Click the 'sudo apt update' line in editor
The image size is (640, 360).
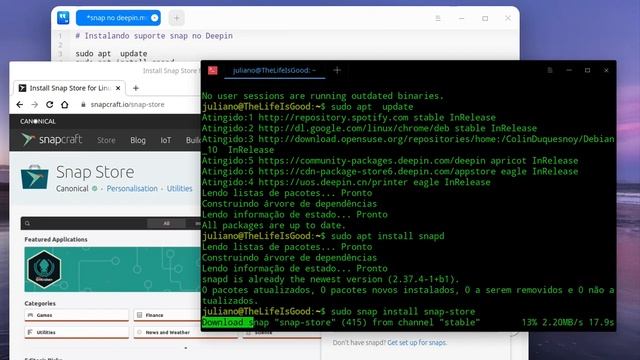(x=111, y=53)
